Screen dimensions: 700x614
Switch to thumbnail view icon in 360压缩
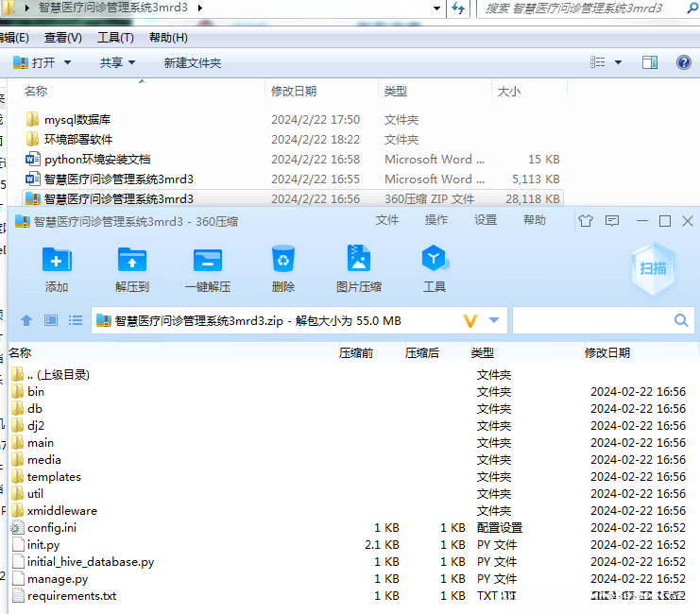[51, 320]
